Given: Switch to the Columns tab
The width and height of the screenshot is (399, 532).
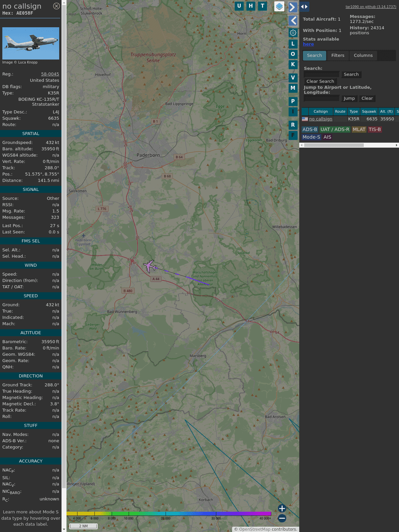Looking at the screenshot, I should tap(363, 56).
